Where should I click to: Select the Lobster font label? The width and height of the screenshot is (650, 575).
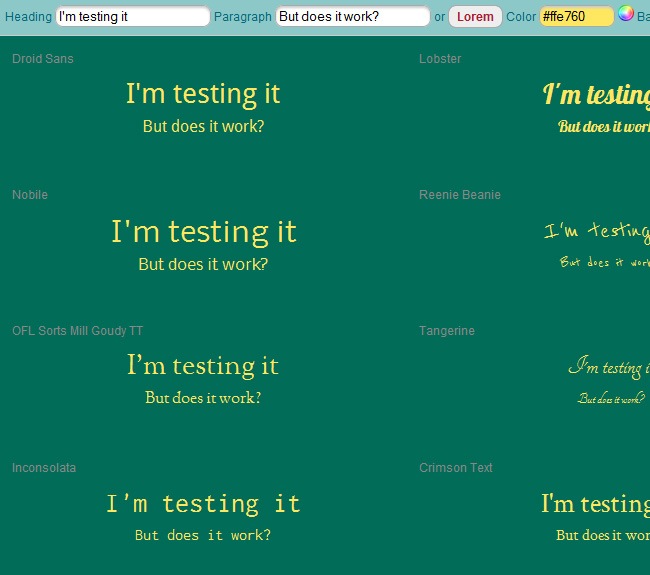tap(440, 59)
